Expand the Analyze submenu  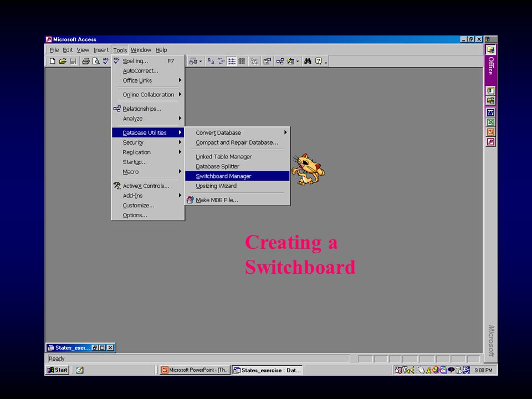click(148, 119)
